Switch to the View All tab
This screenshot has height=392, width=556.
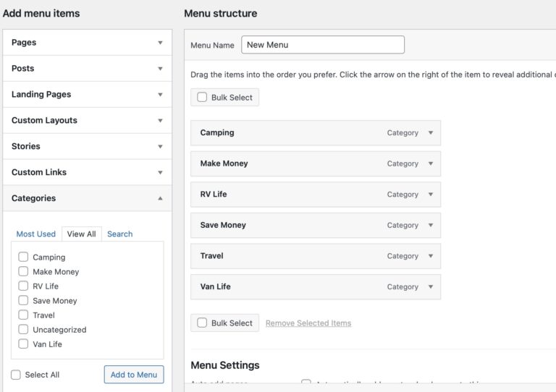82,234
